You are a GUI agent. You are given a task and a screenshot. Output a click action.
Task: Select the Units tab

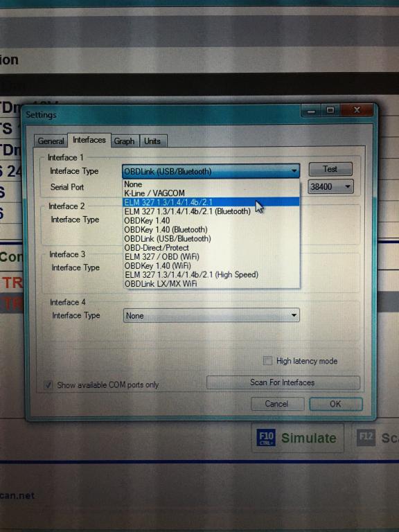click(x=152, y=141)
